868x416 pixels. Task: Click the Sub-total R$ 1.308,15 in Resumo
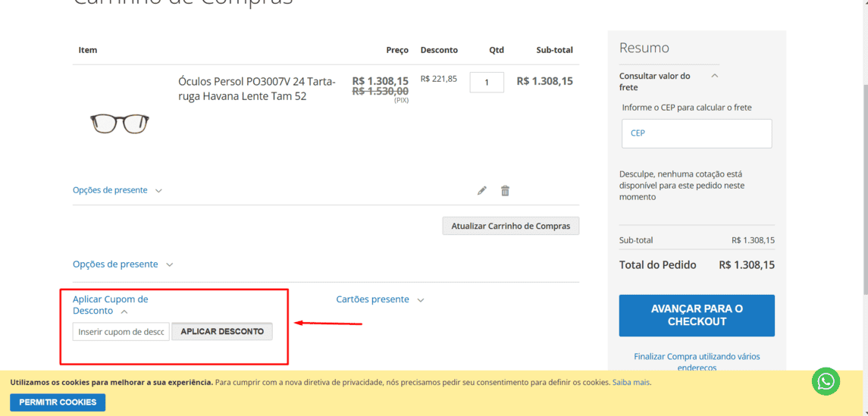pos(753,240)
